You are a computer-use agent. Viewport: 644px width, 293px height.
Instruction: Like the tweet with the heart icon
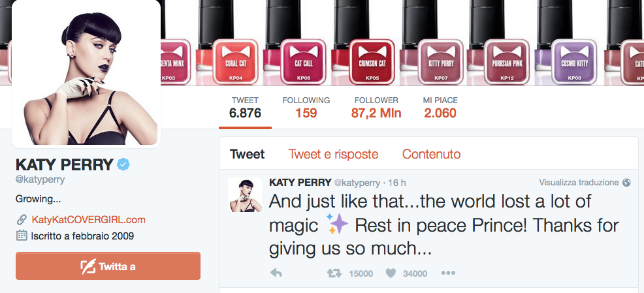click(x=391, y=273)
